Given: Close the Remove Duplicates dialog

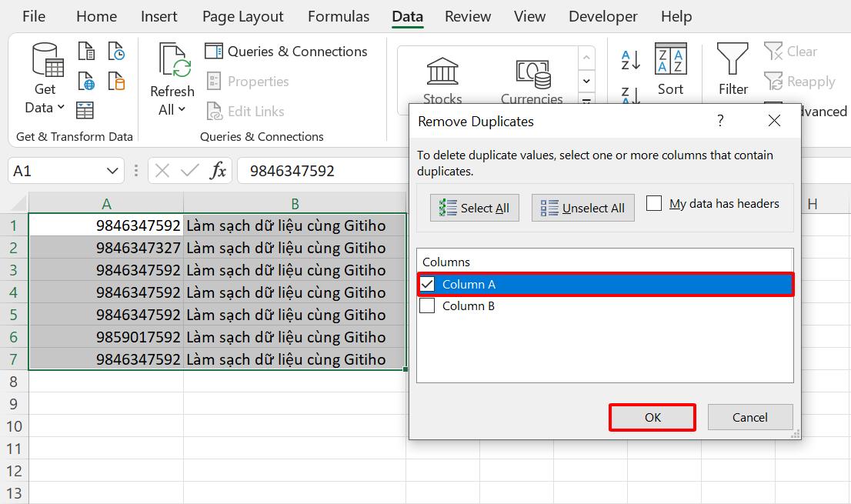Looking at the screenshot, I should point(775,121).
